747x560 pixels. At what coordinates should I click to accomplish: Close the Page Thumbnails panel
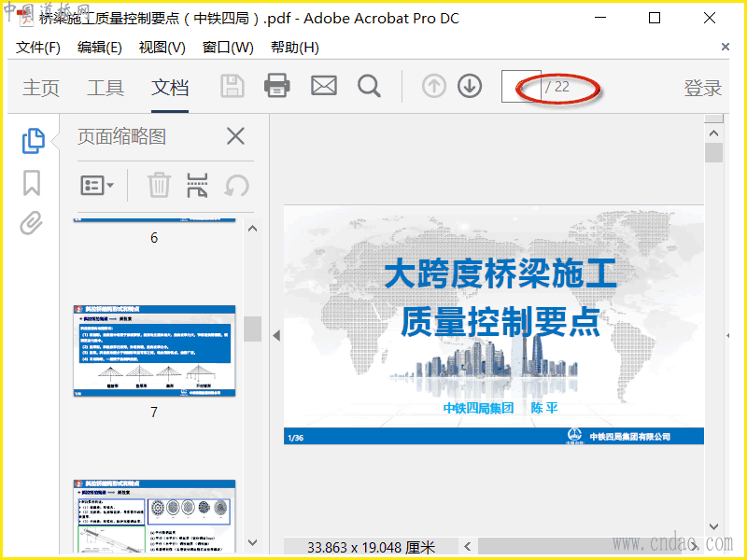click(x=235, y=136)
